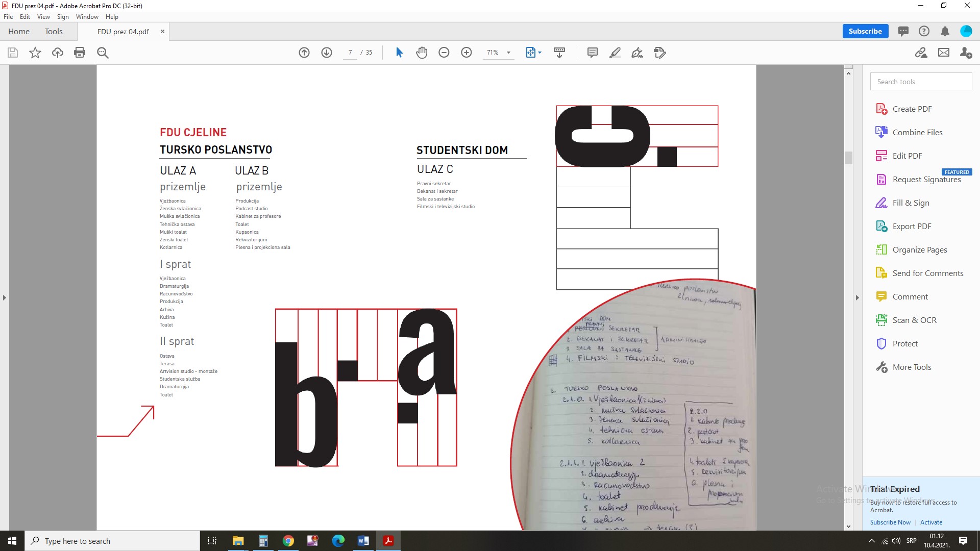Open the sign document pen tool

coord(638,53)
